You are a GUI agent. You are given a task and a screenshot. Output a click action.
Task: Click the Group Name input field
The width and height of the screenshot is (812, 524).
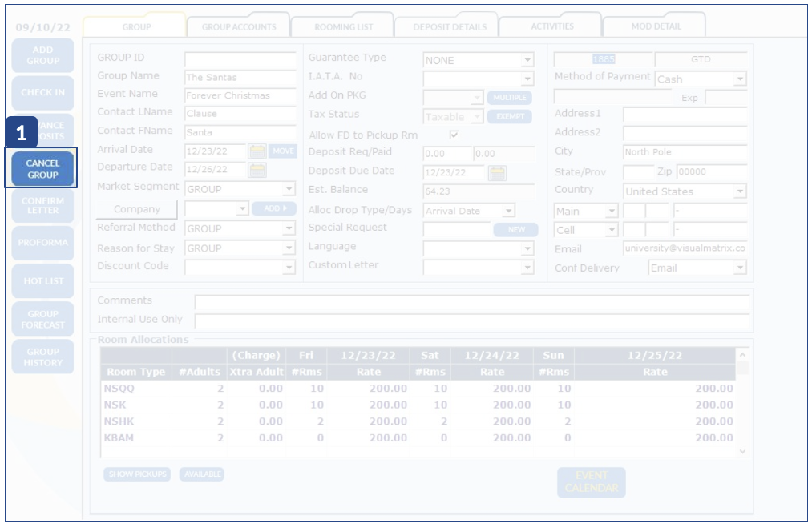[239, 78]
